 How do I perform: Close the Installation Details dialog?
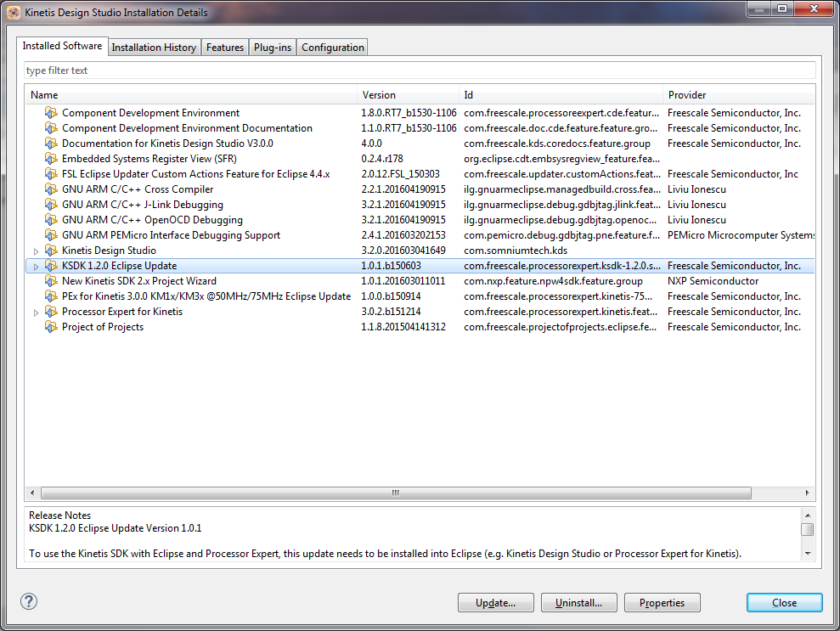(x=784, y=603)
